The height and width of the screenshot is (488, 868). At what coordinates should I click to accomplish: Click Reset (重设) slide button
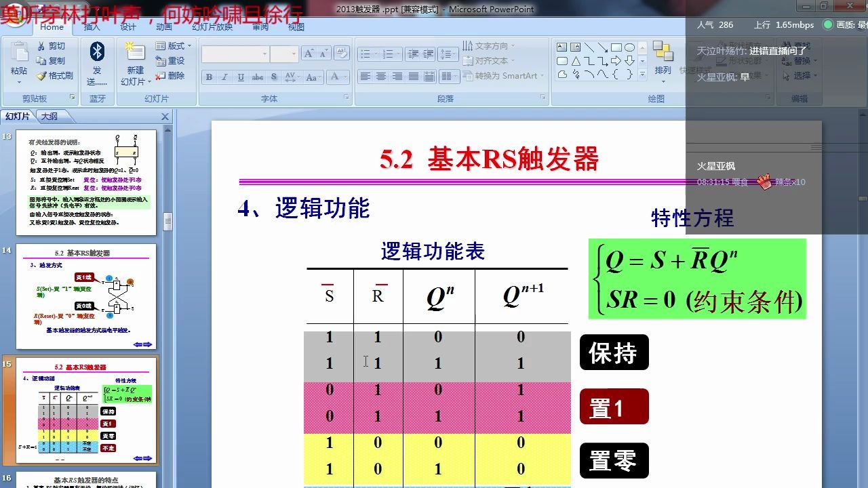click(x=170, y=61)
